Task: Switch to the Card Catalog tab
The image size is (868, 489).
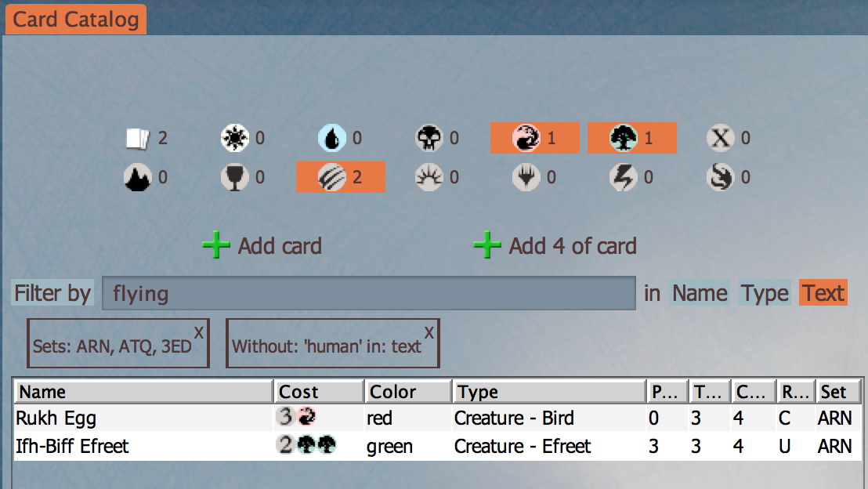Action: (76, 19)
